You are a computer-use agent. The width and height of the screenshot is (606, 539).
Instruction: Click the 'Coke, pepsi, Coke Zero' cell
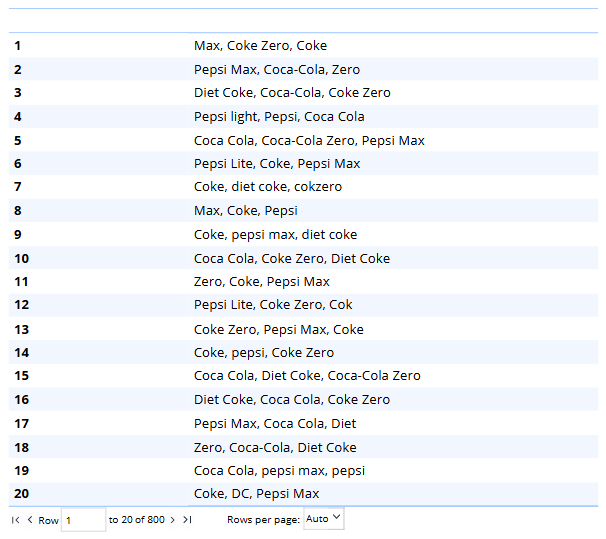pyautogui.click(x=264, y=353)
